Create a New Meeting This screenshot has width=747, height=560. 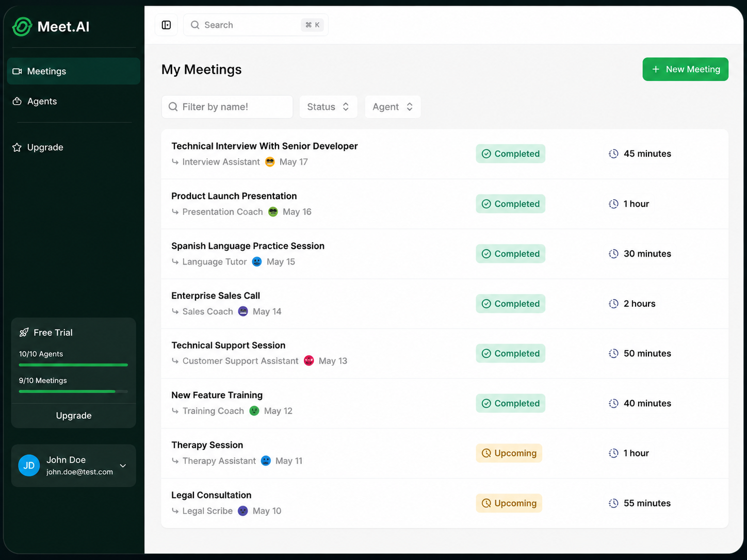tap(685, 69)
